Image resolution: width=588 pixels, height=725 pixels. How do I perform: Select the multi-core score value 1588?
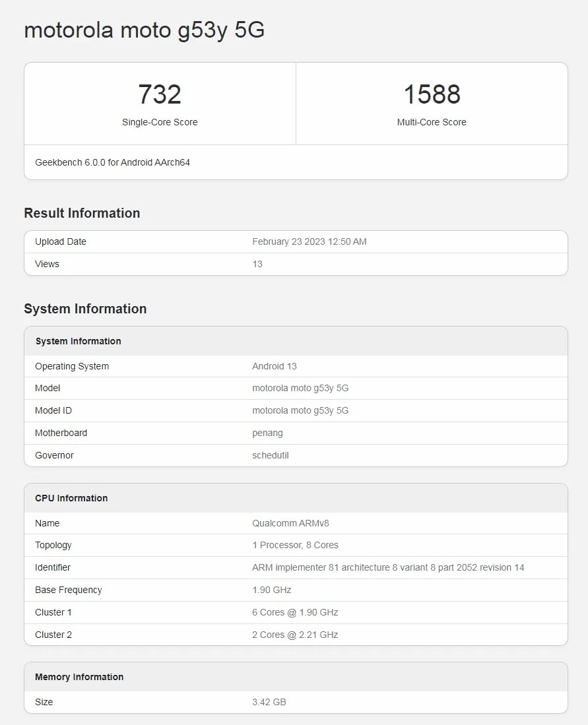pyautogui.click(x=432, y=94)
